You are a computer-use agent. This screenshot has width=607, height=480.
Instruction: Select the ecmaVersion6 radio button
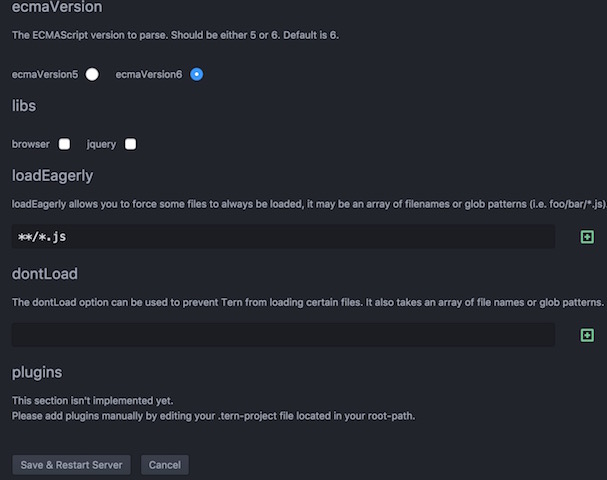196,74
